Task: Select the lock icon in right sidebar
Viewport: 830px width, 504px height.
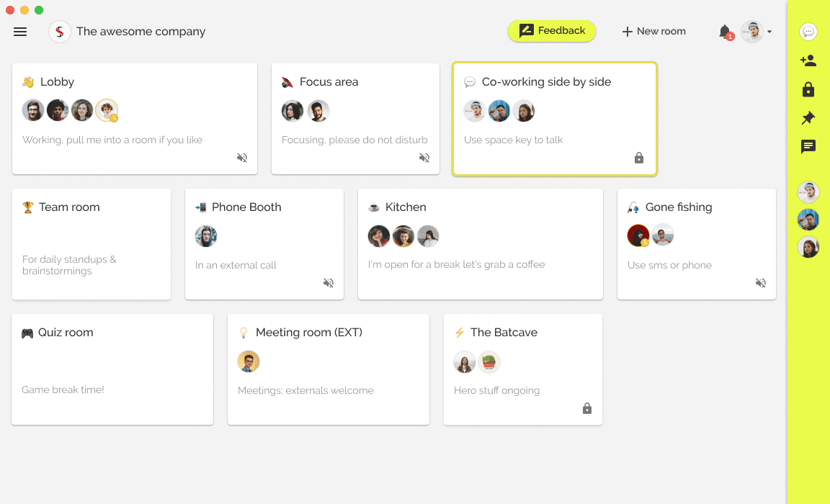Action: [808, 89]
